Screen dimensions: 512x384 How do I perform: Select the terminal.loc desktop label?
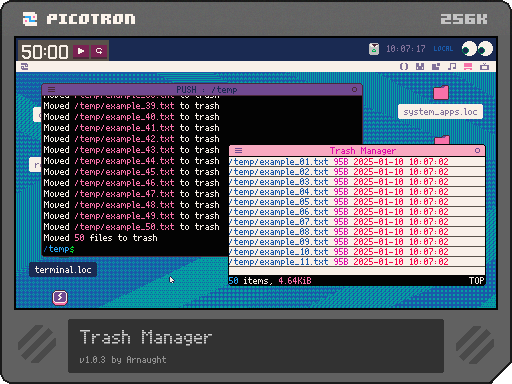point(63,270)
